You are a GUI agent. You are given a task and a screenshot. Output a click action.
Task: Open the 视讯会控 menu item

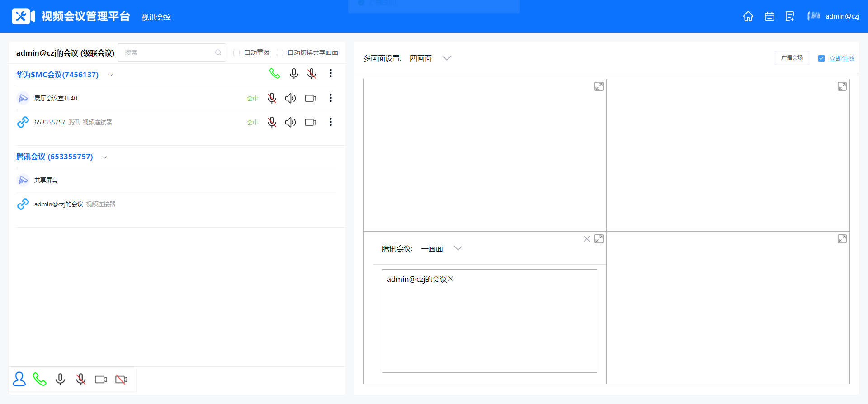(x=156, y=17)
